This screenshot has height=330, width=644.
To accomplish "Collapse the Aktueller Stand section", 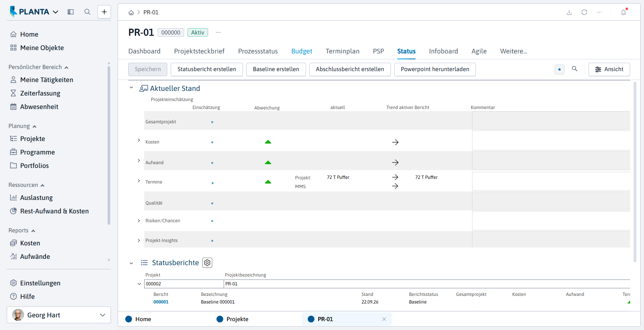I will tap(131, 88).
